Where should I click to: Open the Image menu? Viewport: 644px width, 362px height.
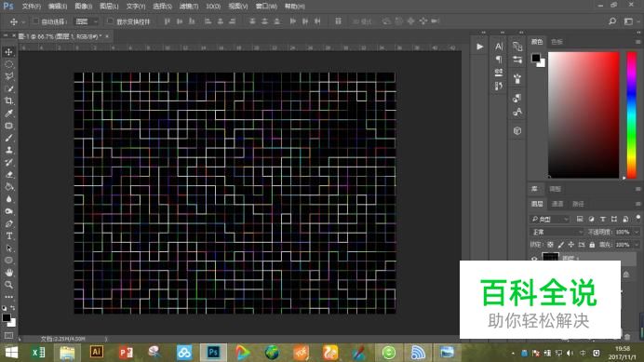(84, 7)
